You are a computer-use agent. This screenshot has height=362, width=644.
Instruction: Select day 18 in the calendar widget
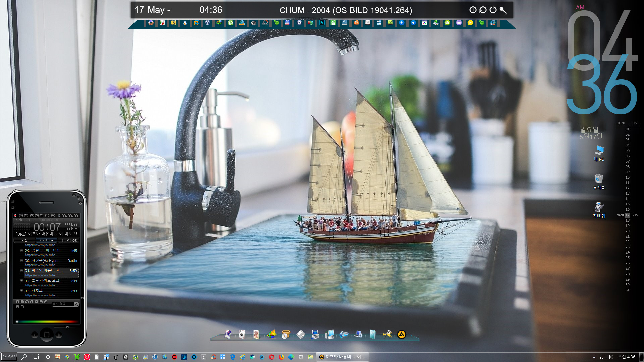point(627,220)
